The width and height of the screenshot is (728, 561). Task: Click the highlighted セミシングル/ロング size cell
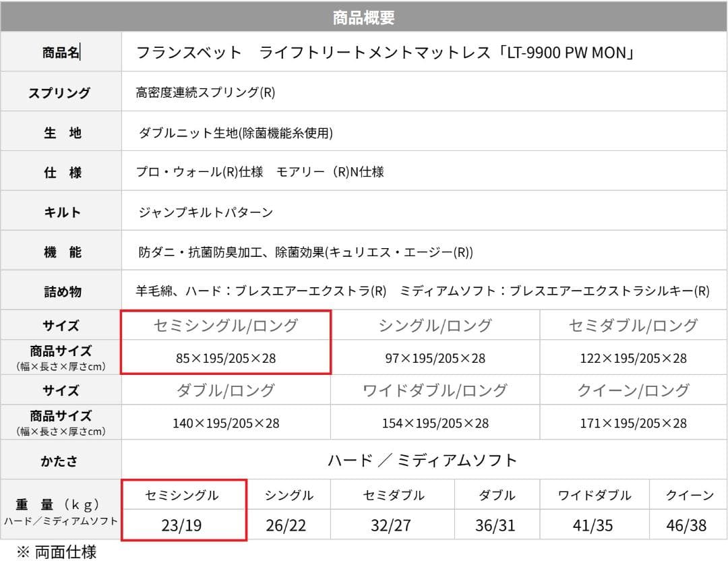225,326
